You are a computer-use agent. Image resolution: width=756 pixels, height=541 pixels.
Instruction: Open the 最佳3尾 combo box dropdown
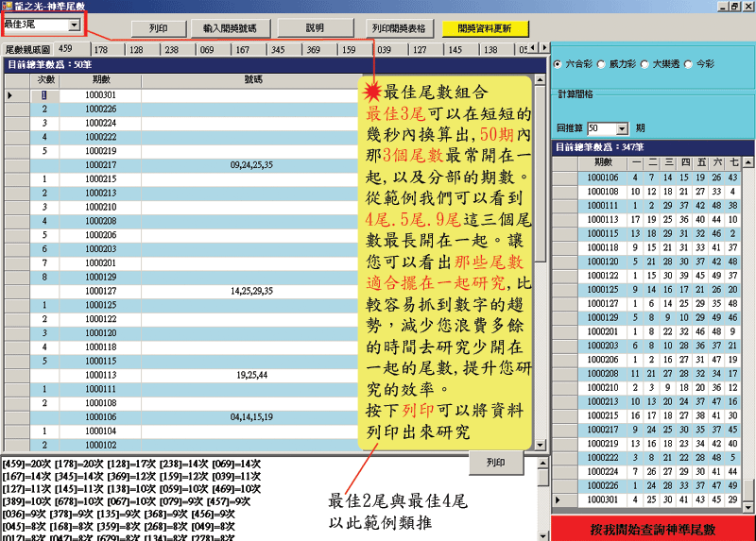point(74,25)
